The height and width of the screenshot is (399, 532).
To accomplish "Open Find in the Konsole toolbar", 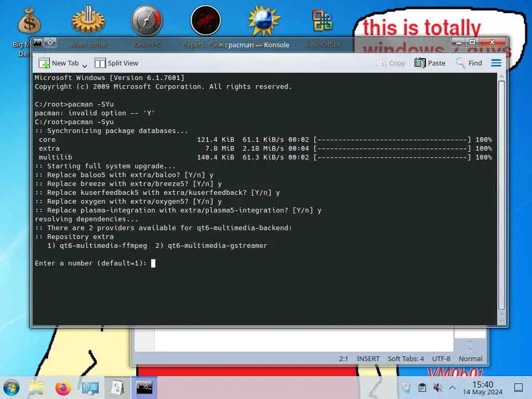I will (x=469, y=63).
